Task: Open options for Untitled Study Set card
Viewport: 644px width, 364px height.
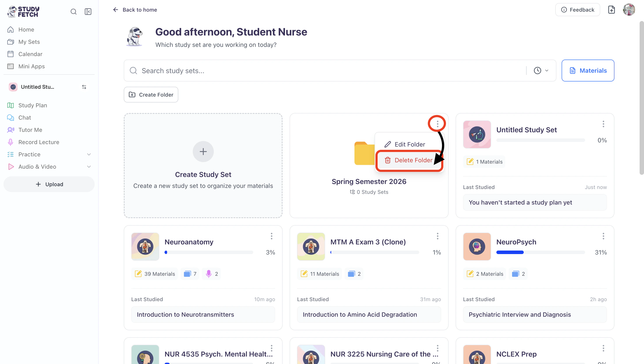Action: click(603, 124)
